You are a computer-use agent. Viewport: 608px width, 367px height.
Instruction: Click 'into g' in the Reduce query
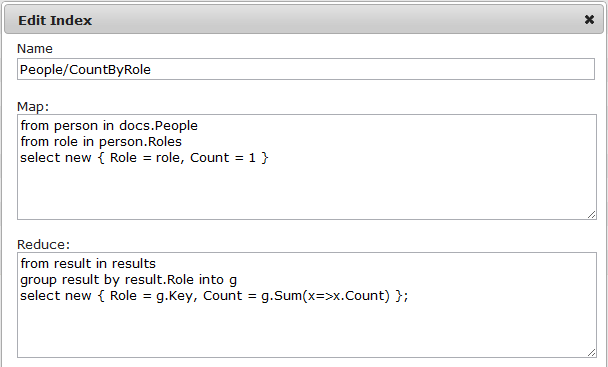[218, 280]
